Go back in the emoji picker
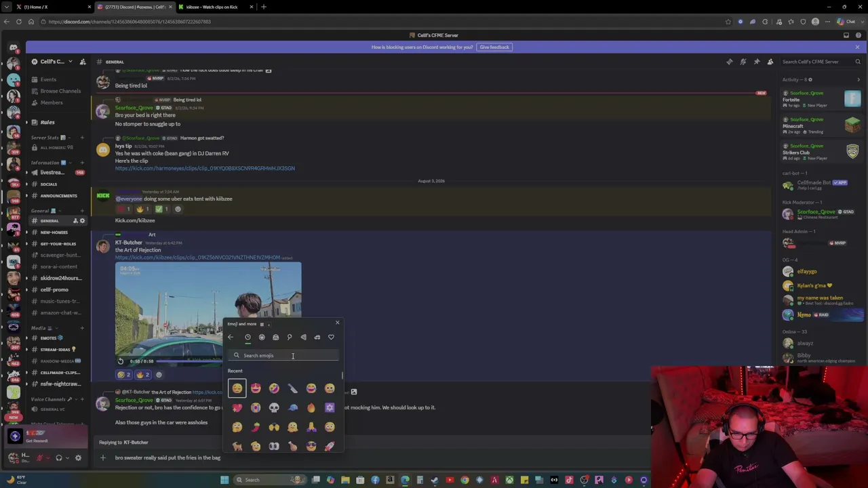 coord(231,337)
